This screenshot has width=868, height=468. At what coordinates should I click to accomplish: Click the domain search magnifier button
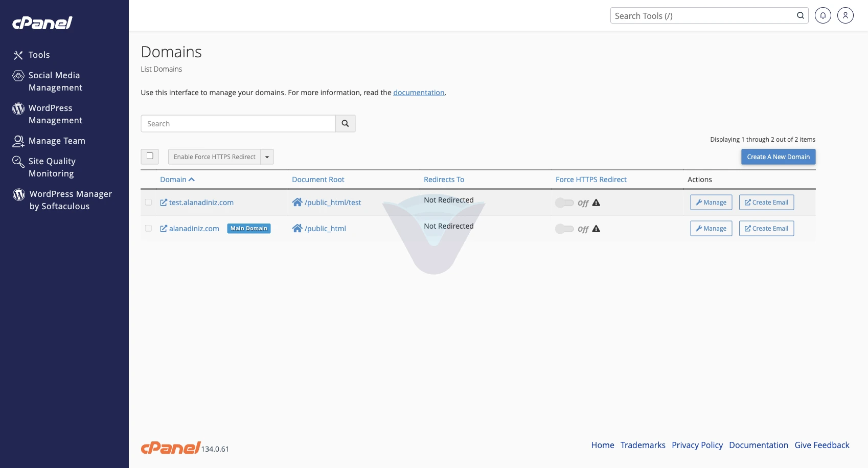point(346,123)
